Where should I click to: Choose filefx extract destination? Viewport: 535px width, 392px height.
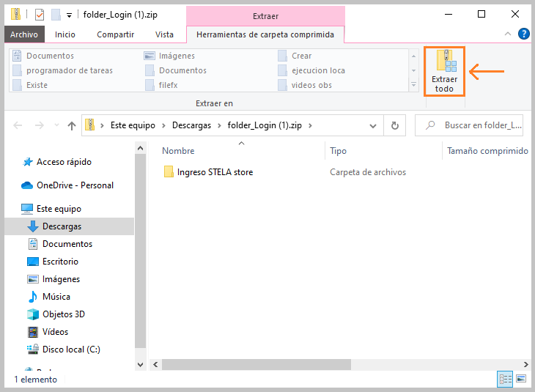161,85
